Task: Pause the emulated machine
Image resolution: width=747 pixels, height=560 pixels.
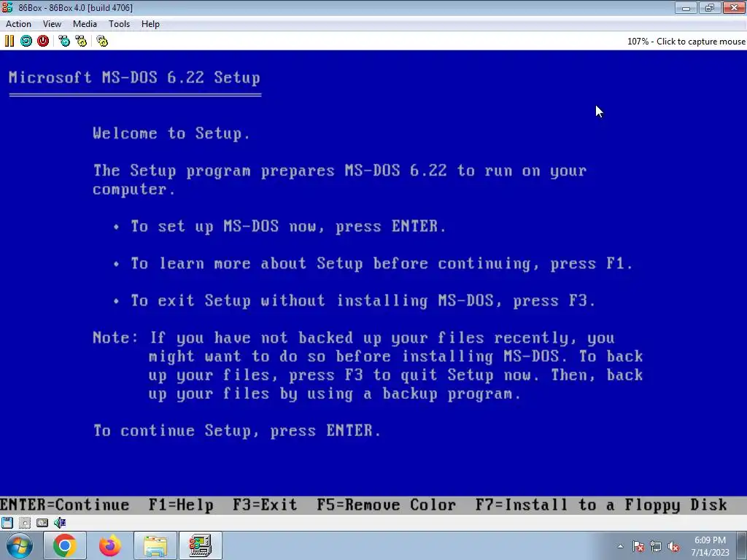Action: [x=9, y=42]
